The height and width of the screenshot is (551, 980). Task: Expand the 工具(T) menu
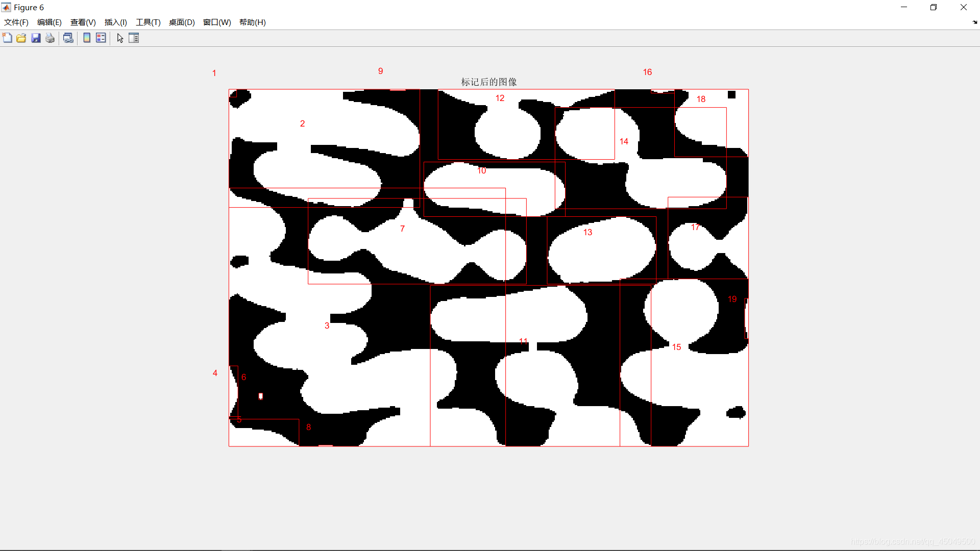click(148, 22)
